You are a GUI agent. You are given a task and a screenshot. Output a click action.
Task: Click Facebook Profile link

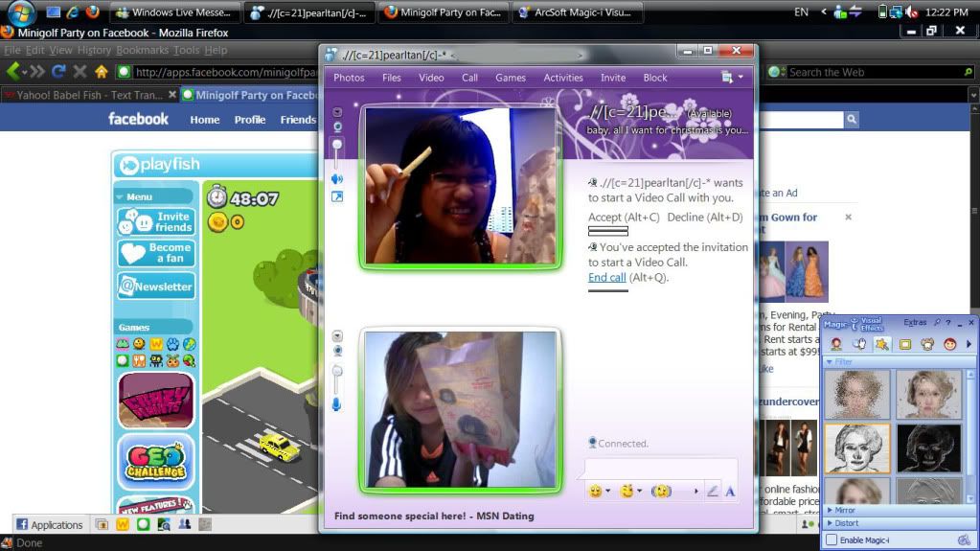click(x=250, y=120)
